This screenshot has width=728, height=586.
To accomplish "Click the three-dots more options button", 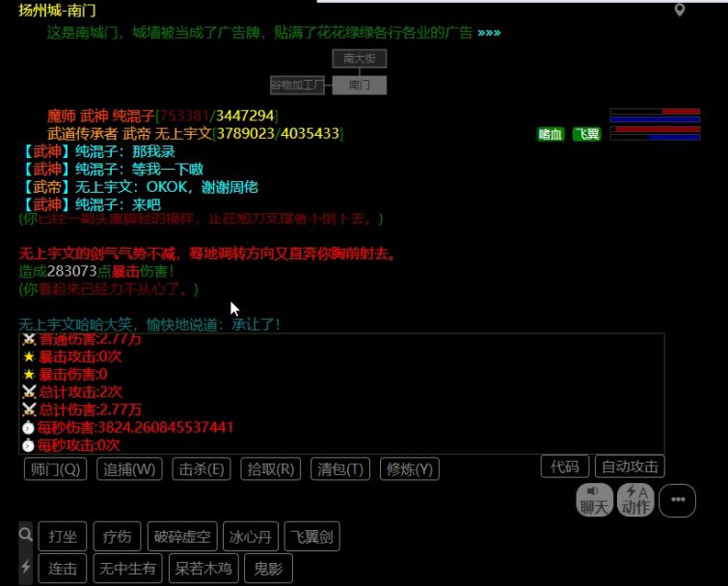I will (678, 500).
